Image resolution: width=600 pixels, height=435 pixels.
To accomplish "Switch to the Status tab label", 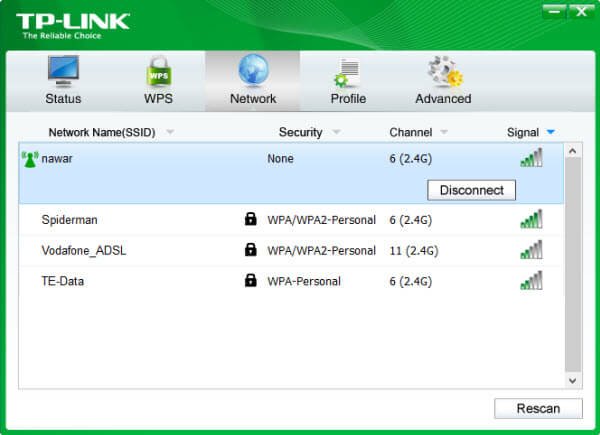I will pos(63,99).
